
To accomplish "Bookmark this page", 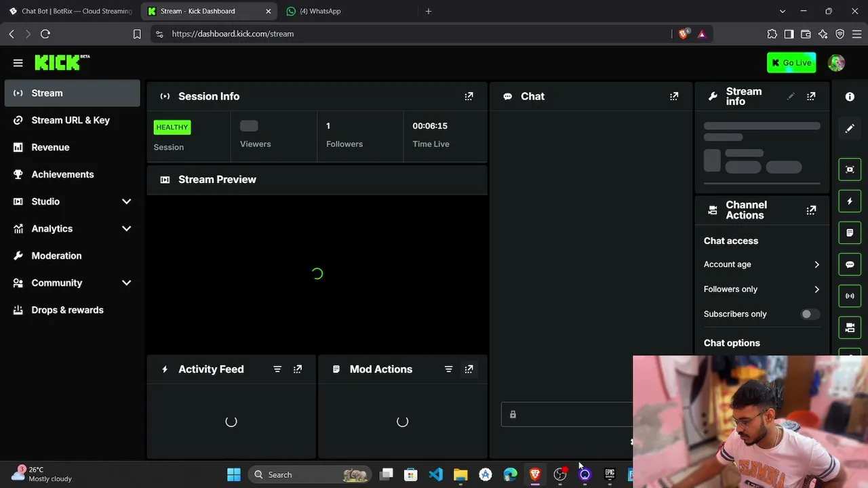I will coord(137,34).
